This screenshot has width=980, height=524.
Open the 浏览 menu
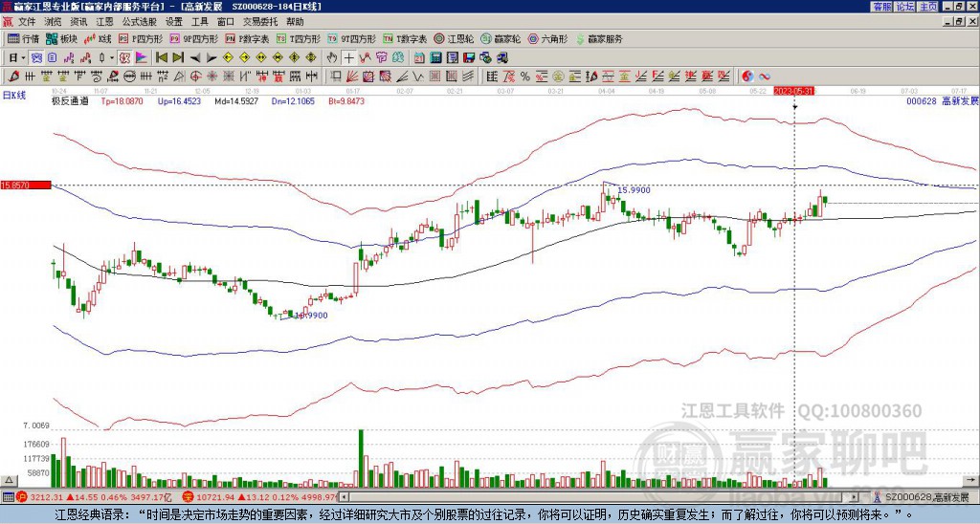53,22
